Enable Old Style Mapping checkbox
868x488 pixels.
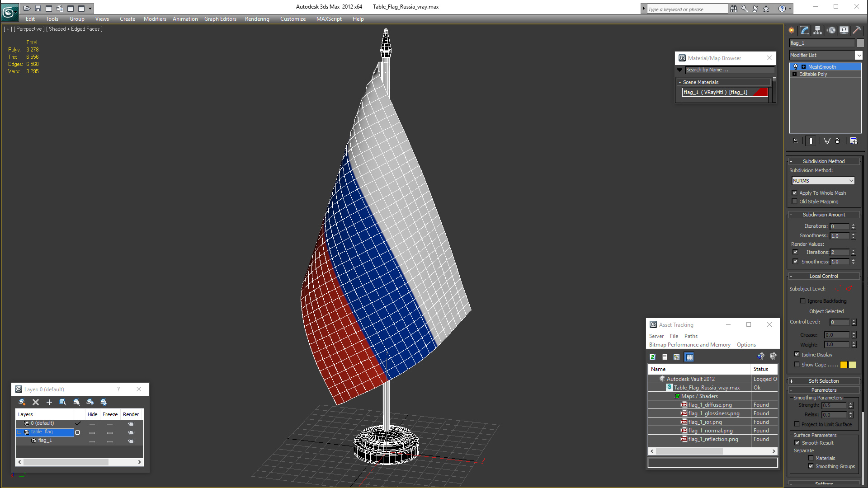794,202
